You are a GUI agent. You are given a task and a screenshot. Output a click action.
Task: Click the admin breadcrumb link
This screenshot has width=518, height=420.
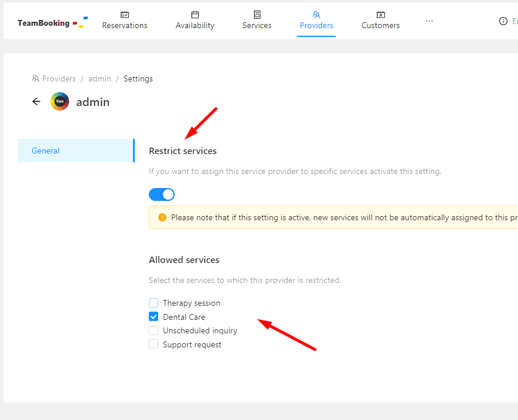tap(100, 78)
